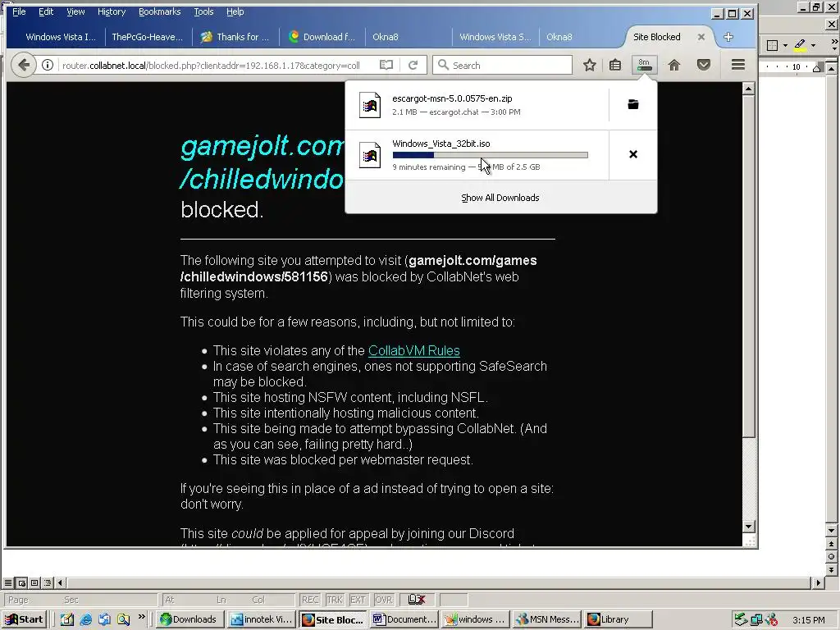
Task: Click the downloads progress button showing 8m
Action: (x=645, y=65)
